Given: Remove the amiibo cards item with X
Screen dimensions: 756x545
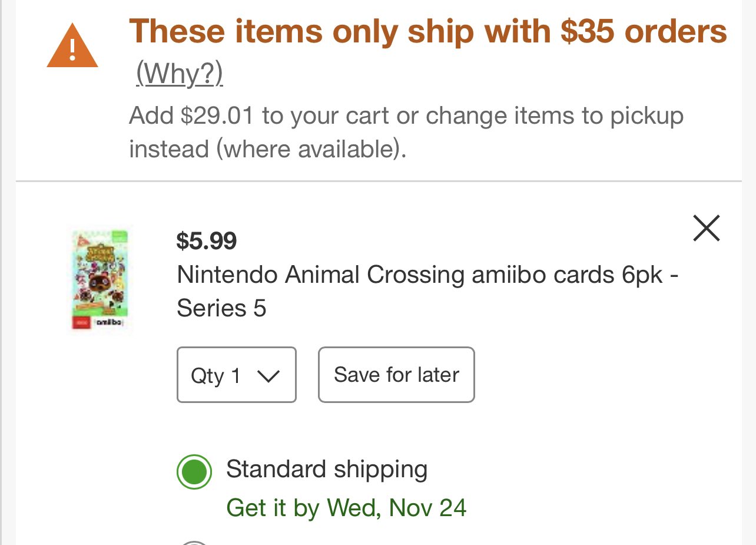Looking at the screenshot, I should click(706, 228).
